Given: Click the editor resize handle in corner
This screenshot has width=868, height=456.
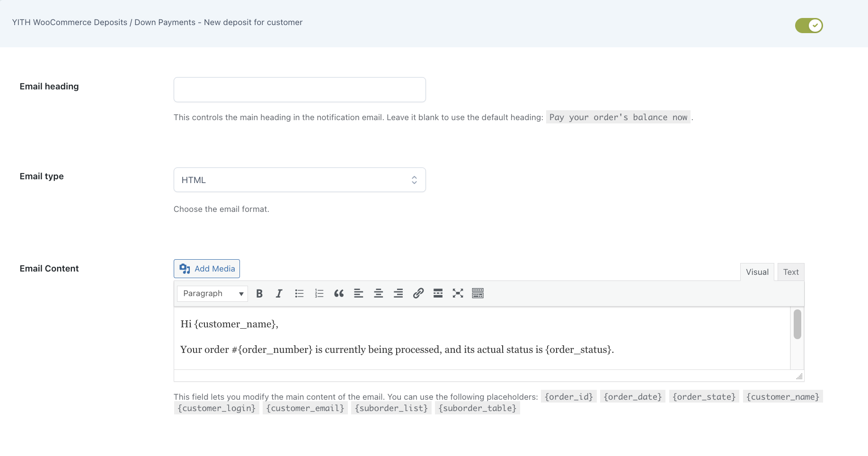Looking at the screenshot, I should (x=799, y=377).
